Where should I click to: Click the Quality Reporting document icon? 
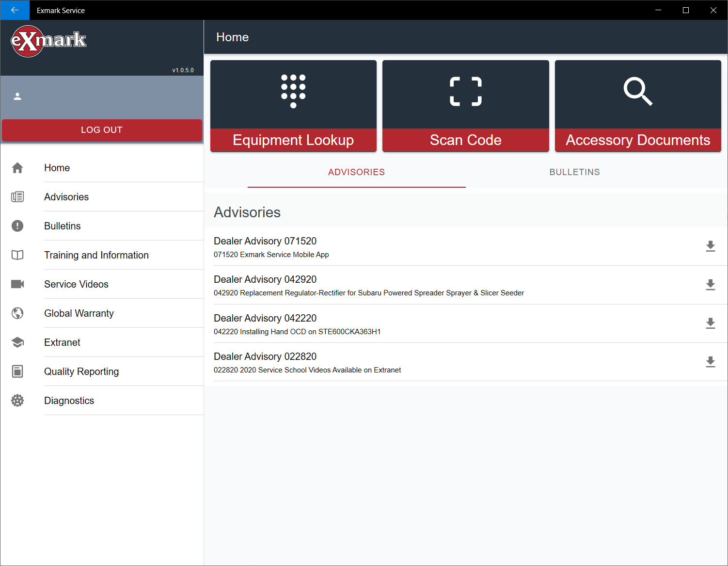click(17, 372)
